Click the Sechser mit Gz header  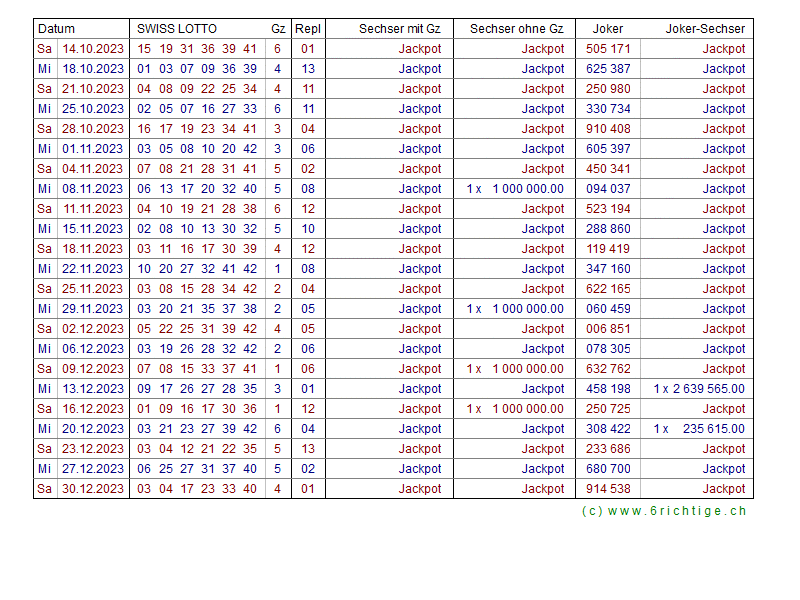(x=399, y=29)
